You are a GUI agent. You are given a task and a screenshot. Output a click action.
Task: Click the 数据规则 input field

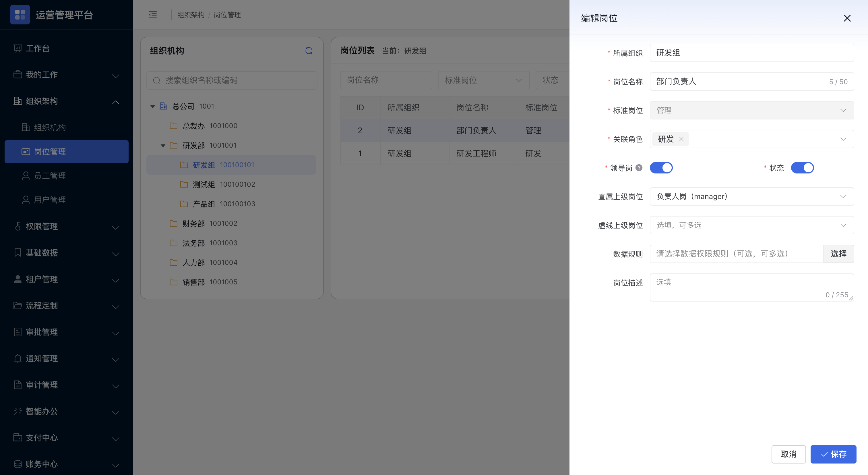coord(736,254)
